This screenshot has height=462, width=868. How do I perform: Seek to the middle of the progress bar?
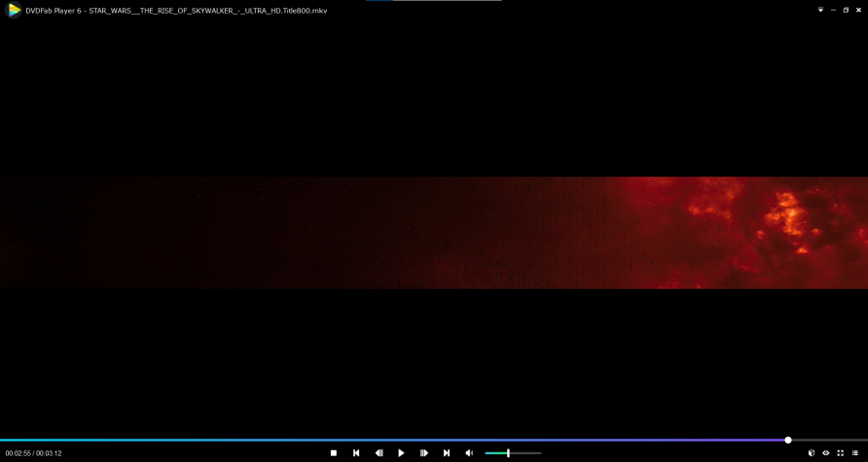tap(434, 441)
